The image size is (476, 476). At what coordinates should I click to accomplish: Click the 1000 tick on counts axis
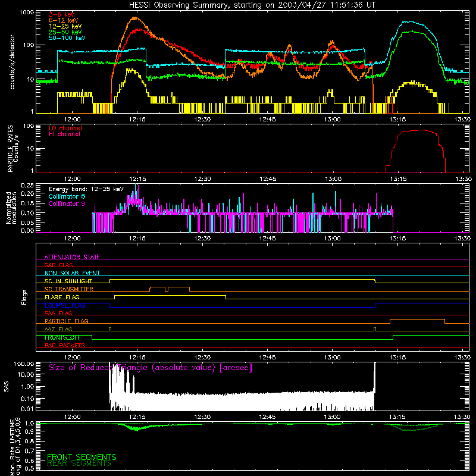(27, 12)
